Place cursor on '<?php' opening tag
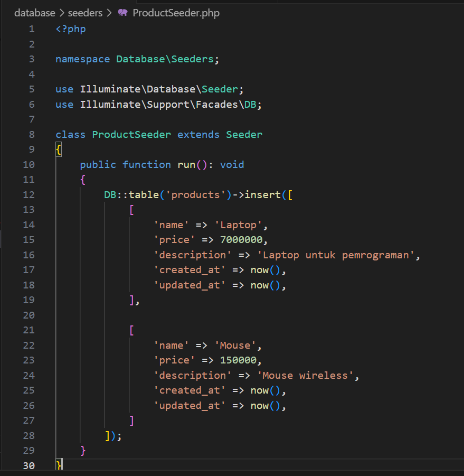The image size is (464, 476). (71, 29)
